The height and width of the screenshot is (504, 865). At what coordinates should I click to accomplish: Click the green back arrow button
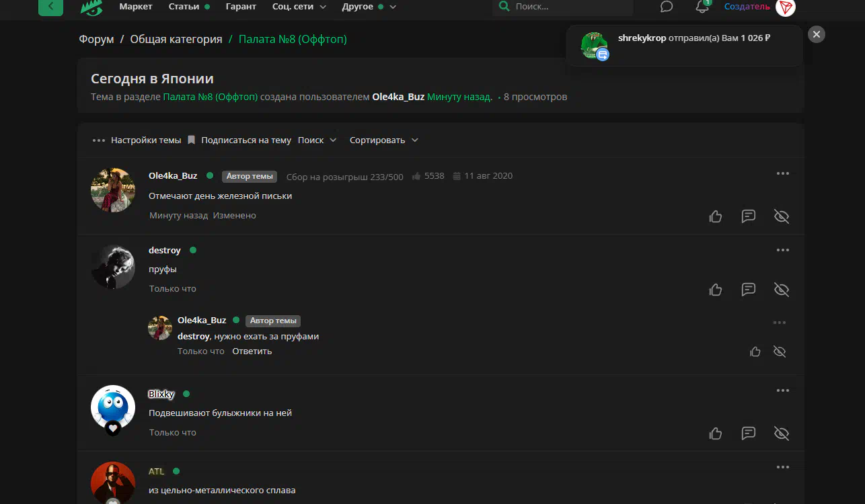click(x=50, y=7)
